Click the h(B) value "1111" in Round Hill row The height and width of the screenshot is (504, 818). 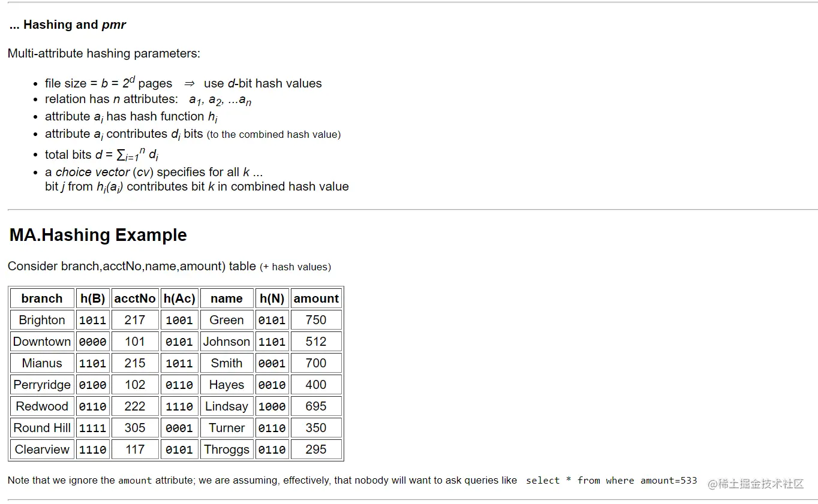point(93,428)
